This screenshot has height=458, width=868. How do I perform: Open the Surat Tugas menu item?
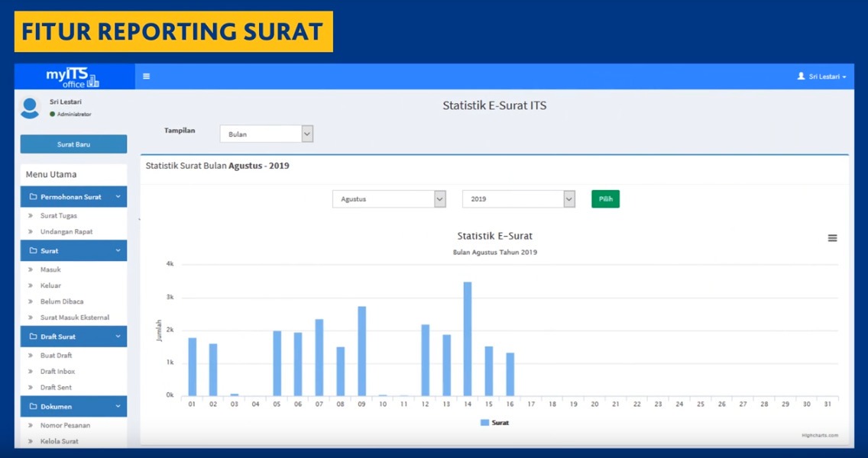[58, 216]
